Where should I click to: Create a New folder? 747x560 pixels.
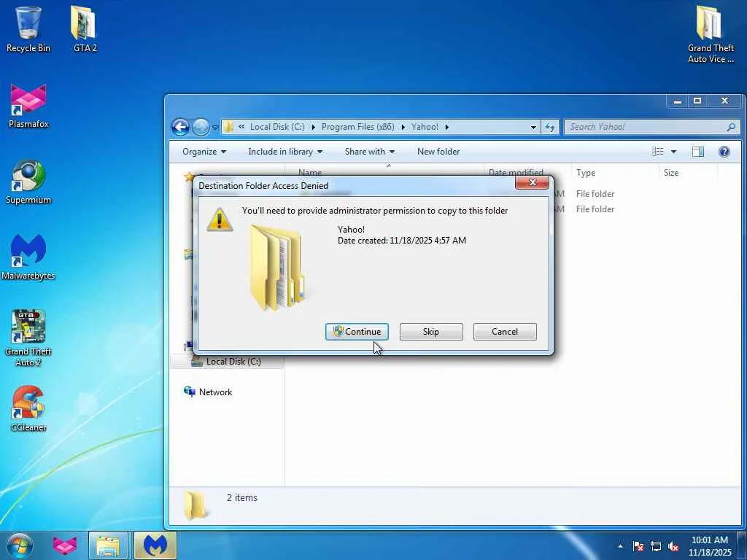[x=438, y=152]
